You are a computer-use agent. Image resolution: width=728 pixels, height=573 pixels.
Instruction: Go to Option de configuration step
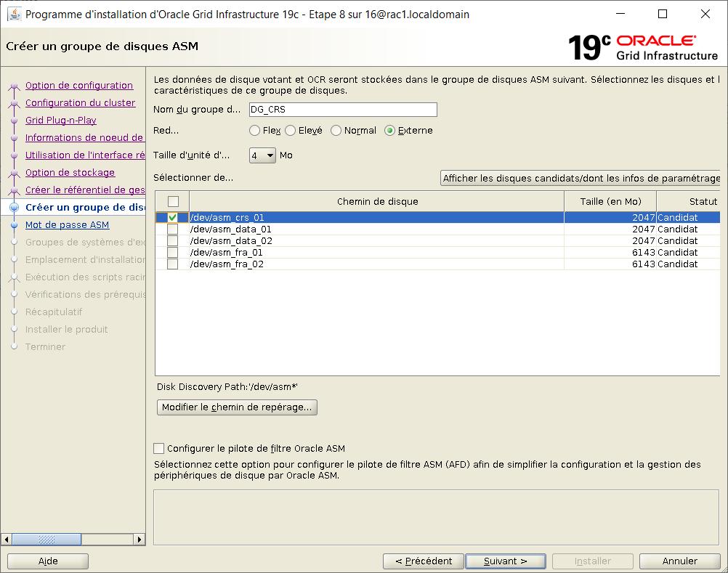[x=79, y=86]
